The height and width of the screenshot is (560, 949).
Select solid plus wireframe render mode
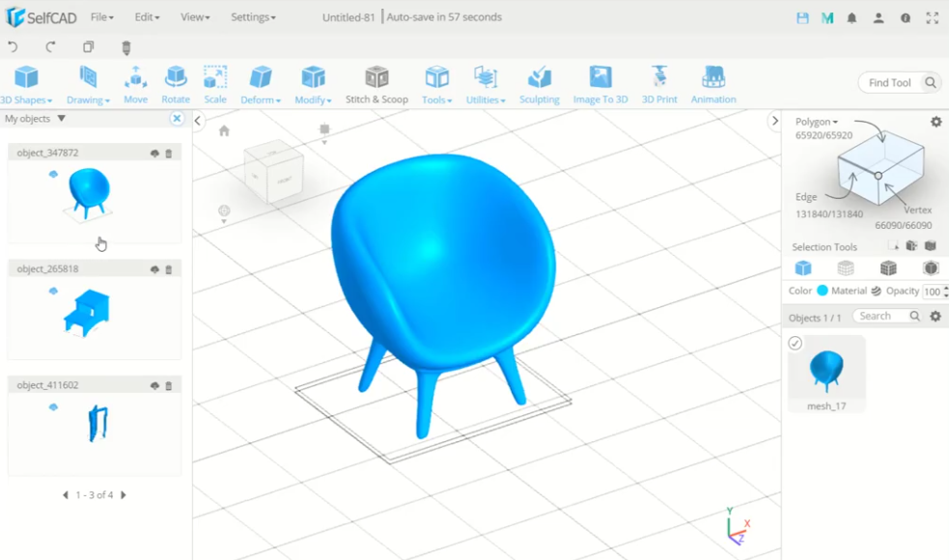(888, 267)
